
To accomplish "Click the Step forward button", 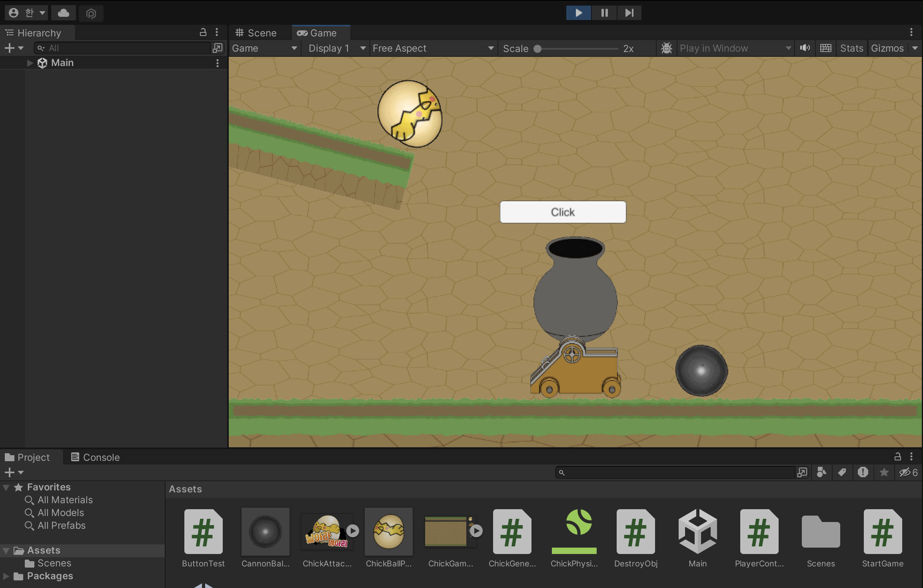I will (x=629, y=13).
